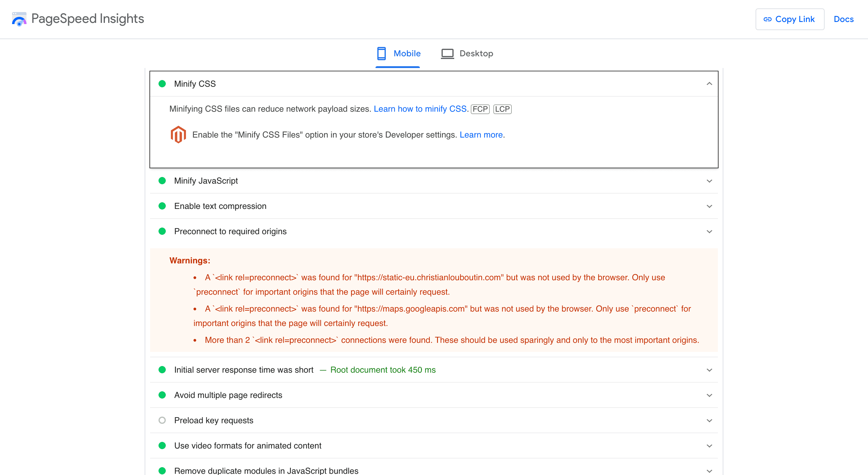Image resolution: width=868 pixels, height=475 pixels.
Task: Open the Learn how to minify CSS link
Action: pos(420,109)
